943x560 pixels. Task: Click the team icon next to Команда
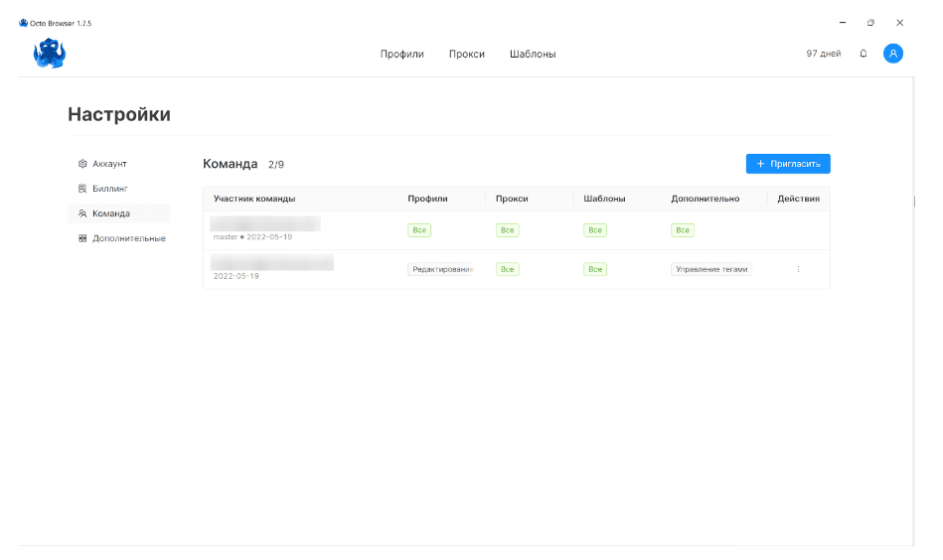click(82, 213)
